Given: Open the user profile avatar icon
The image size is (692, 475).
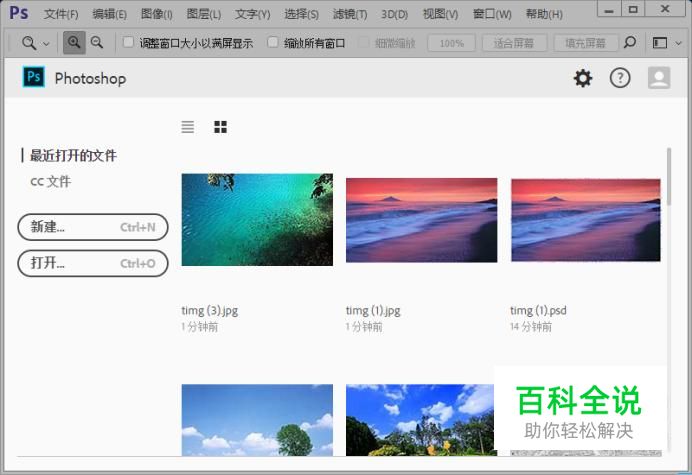Looking at the screenshot, I should [x=659, y=78].
